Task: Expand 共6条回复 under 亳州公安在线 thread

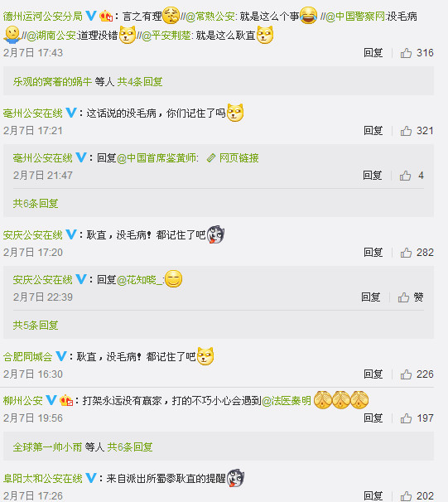Action: [36, 204]
